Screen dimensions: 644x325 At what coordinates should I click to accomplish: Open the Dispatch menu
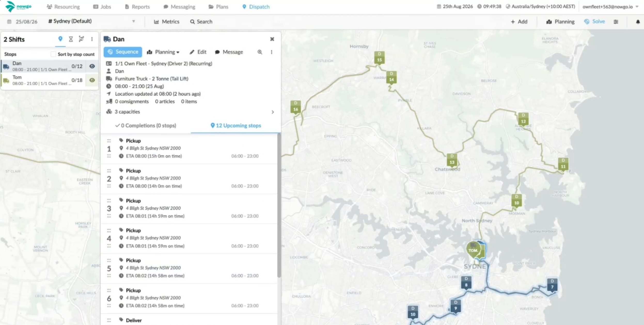256,7
